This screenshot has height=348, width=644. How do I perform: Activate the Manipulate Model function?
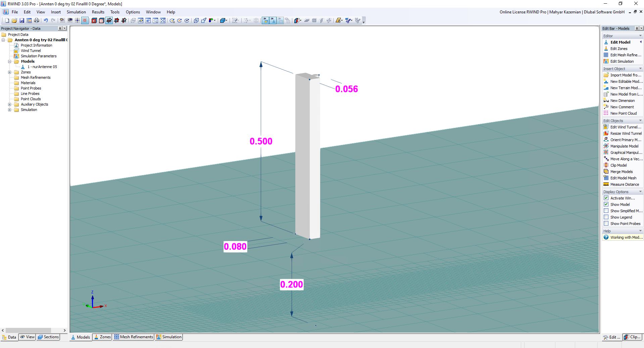click(624, 146)
